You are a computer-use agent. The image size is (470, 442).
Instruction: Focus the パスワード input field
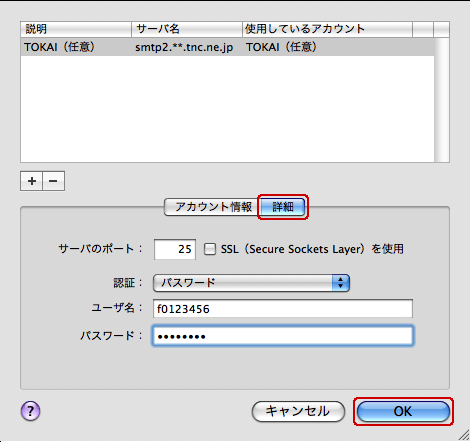(x=283, y=336)
